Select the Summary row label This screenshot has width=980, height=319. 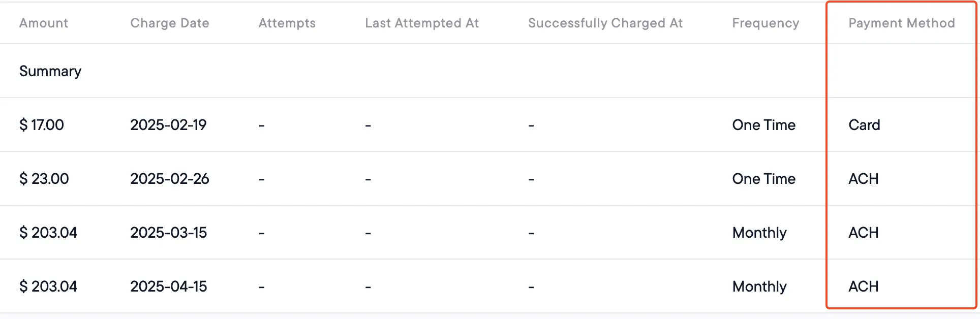[50, 71]
